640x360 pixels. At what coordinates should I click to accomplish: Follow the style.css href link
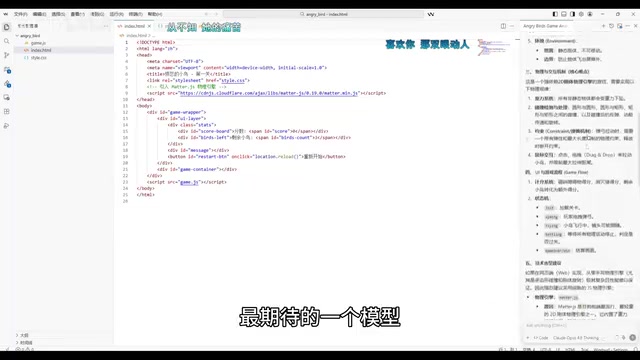pos(233,80)
